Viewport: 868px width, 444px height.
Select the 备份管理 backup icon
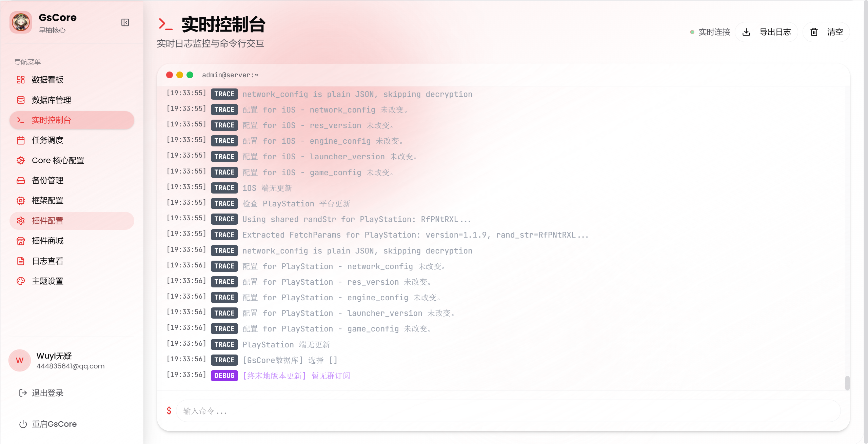(20, 180)
